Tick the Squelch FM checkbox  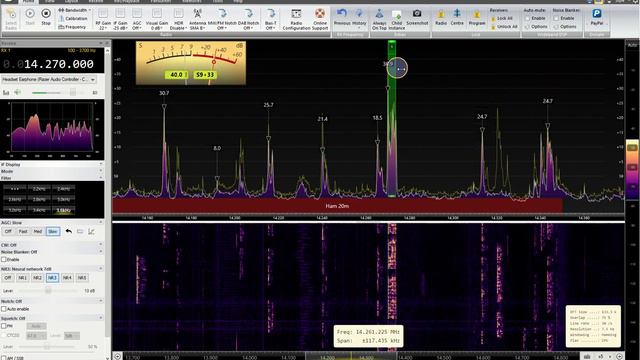(x=4, y=326)
